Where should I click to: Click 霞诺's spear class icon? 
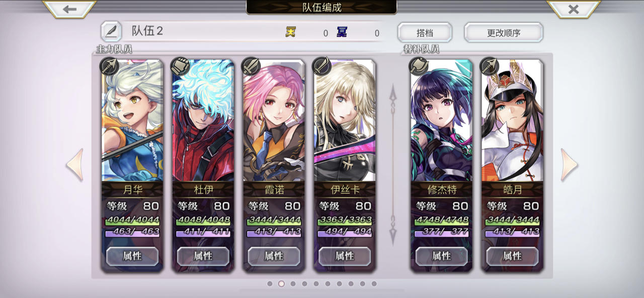point(251,66)
